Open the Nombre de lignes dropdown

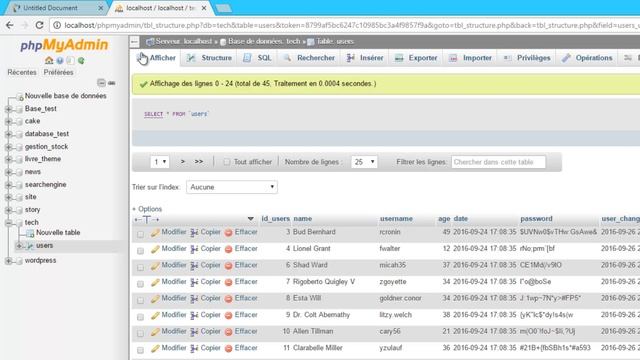364,162
